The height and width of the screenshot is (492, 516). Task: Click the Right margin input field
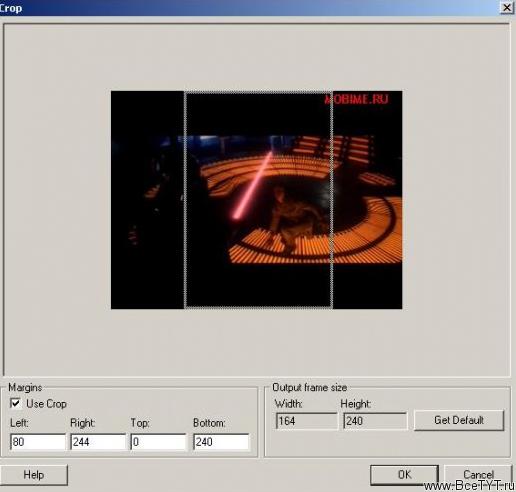pyautogui.click(x=98, y=442)
